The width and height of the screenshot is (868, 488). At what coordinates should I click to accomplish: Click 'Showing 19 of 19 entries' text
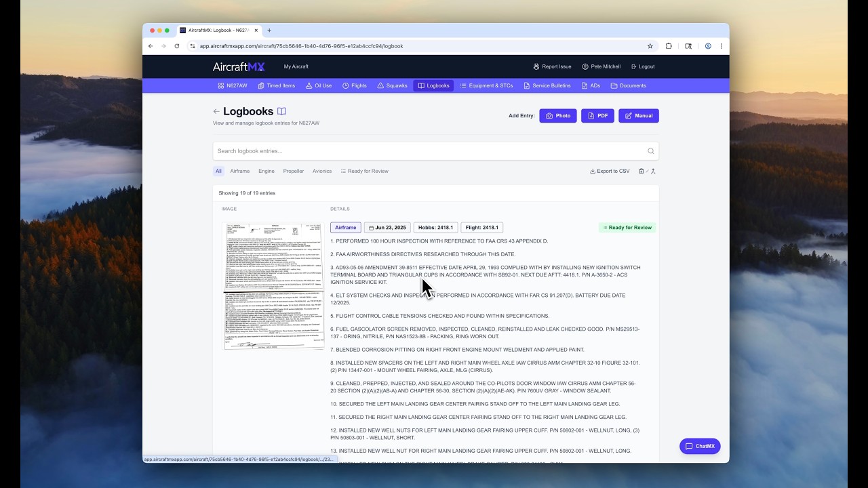[x=247, y=193]
